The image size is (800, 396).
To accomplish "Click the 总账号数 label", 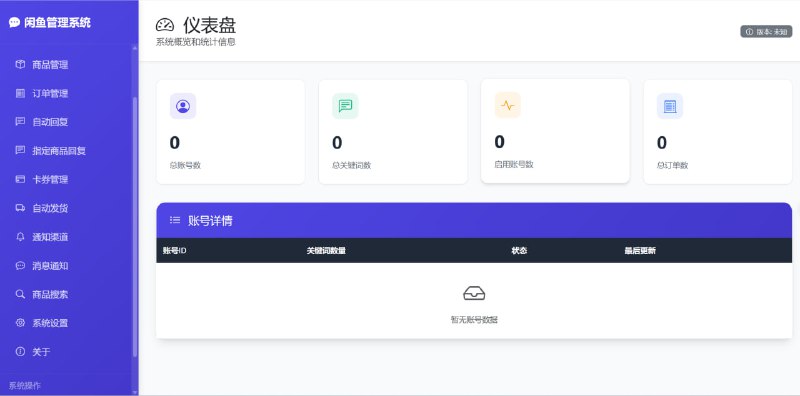I will tap(185, 165).
